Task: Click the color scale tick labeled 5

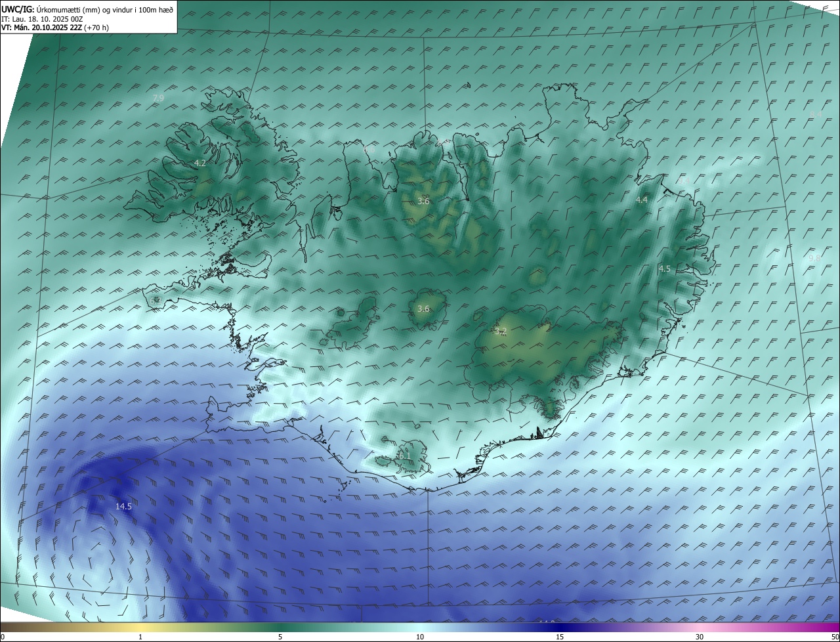Action: point(280,637)
